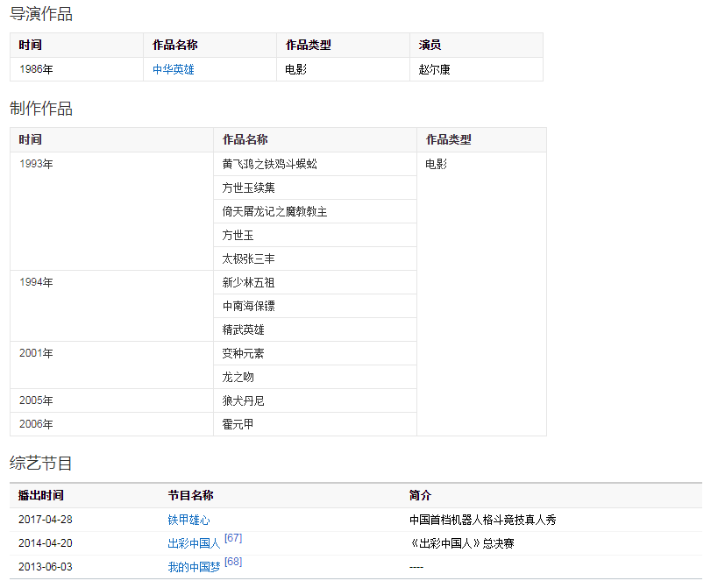718x588 pixels.
Task: Open footnote reference [68]
Action: click(x=233, y=562)
